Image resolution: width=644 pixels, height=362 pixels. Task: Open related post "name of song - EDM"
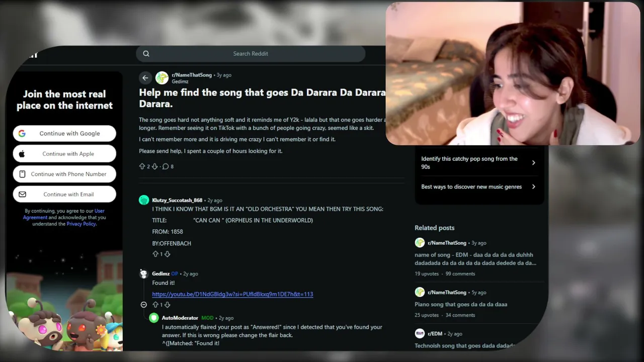coord(475,258)
